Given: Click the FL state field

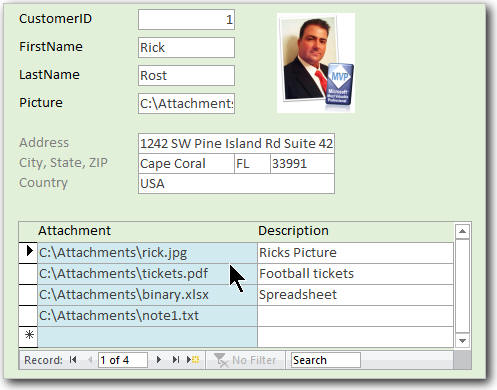Looking at the screenshot, I should (x=252, y=163).
